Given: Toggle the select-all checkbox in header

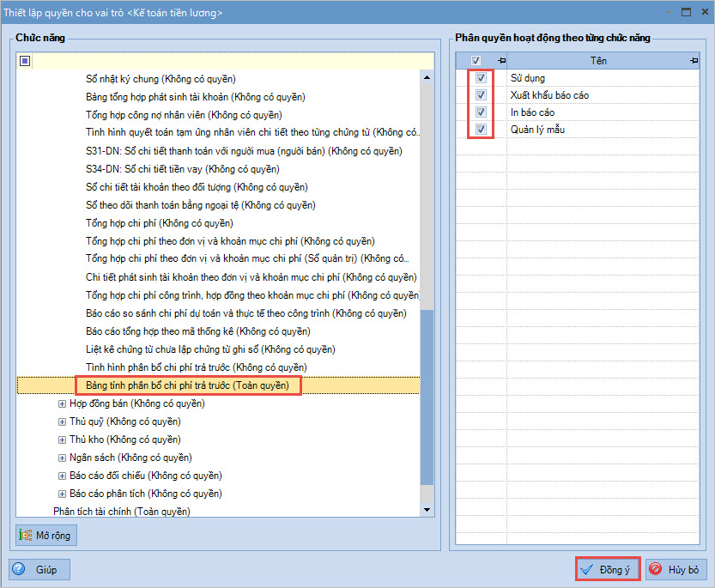Looking at the screenshot, I should pyautogui.click(x=476, y=61).
